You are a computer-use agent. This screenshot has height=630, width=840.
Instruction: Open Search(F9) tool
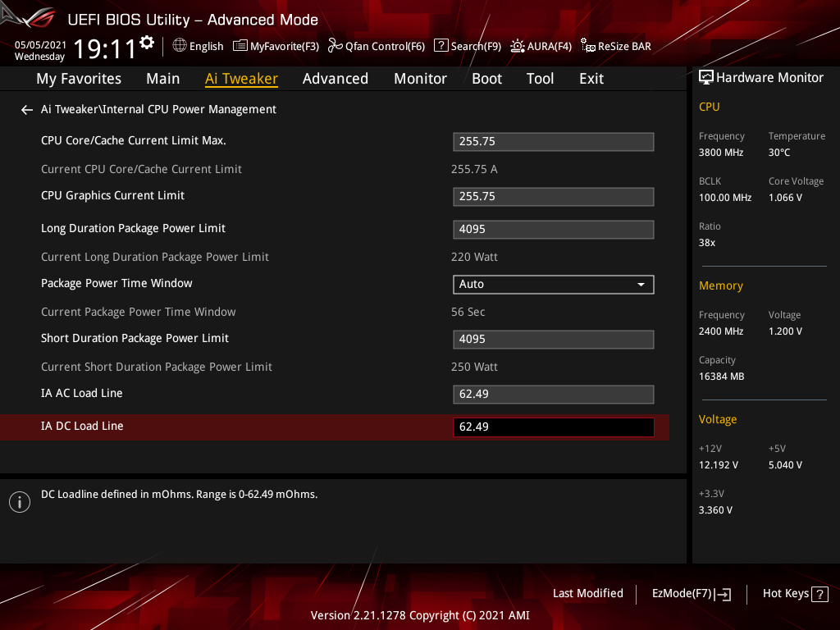(x=467, y=46)
